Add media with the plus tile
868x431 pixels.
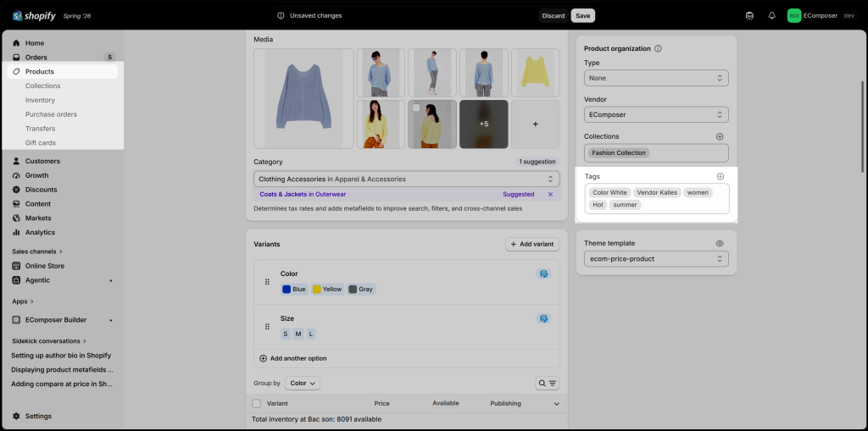(x=536, y=124)
